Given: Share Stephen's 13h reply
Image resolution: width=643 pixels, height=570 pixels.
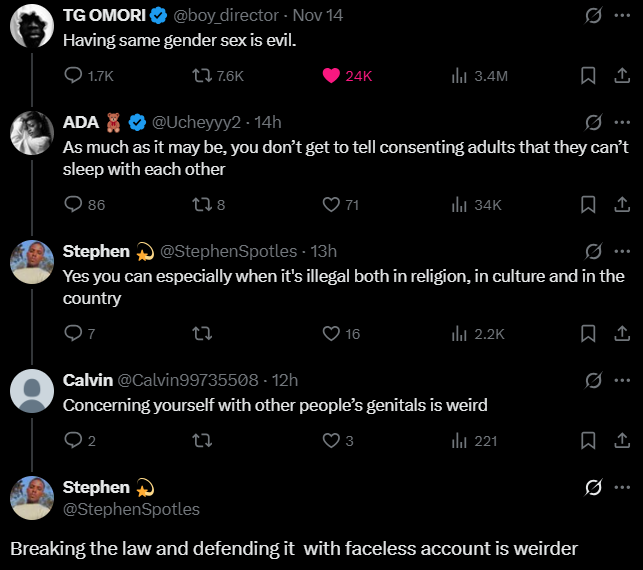Looking at the screenshot, I should coord(619,333).
